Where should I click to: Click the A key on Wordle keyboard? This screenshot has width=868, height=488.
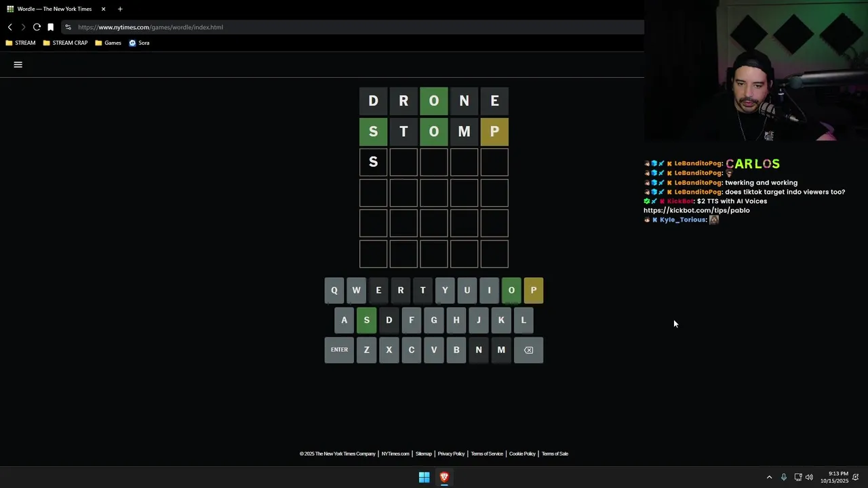click(344, 320)
